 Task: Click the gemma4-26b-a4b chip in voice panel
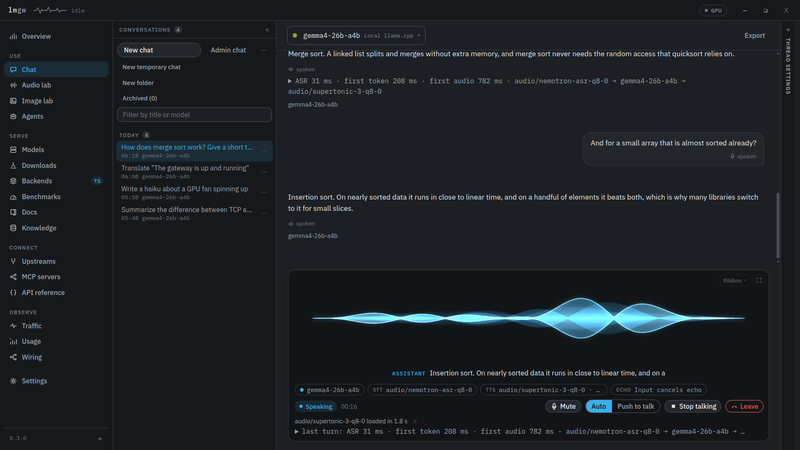tap(330, 390)
